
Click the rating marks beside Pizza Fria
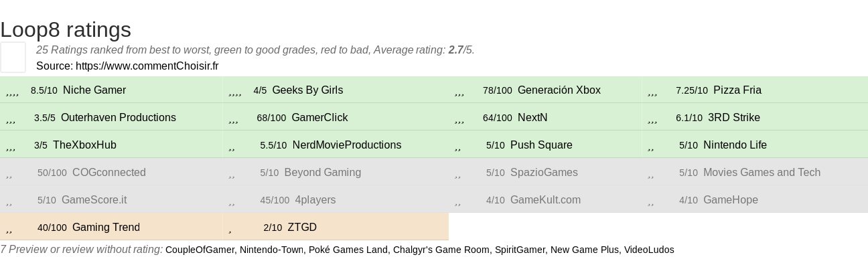tap(652, 92)
